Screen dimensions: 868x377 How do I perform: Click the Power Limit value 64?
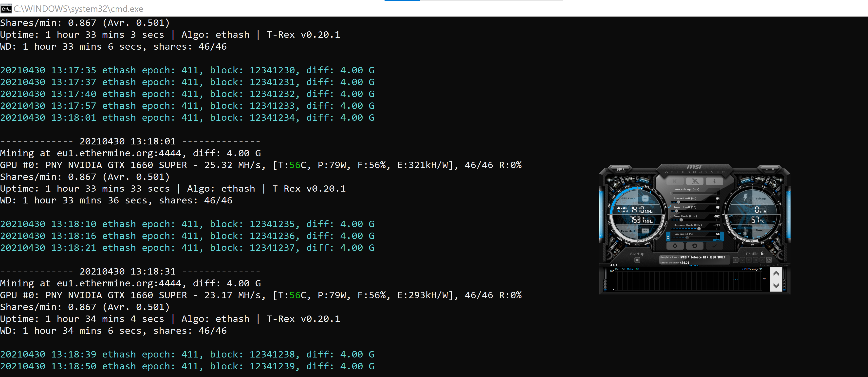click(718, 198)
